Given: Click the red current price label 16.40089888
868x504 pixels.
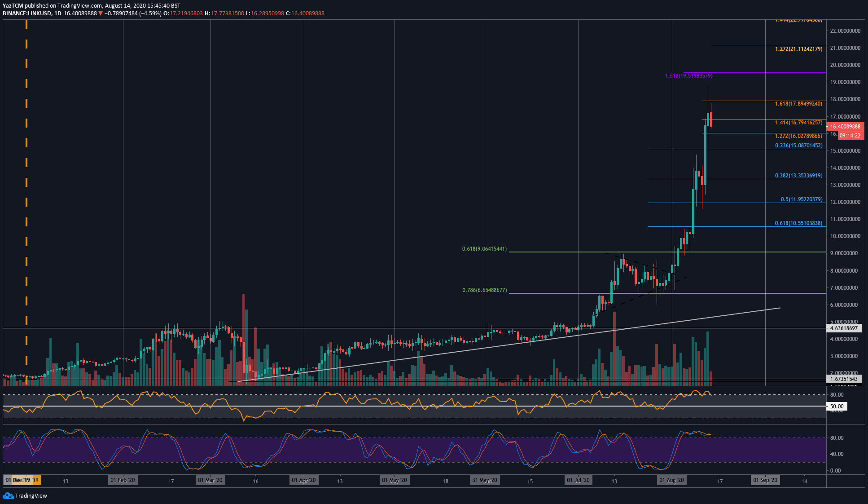Looking at the screenshot, I should 846,127.
